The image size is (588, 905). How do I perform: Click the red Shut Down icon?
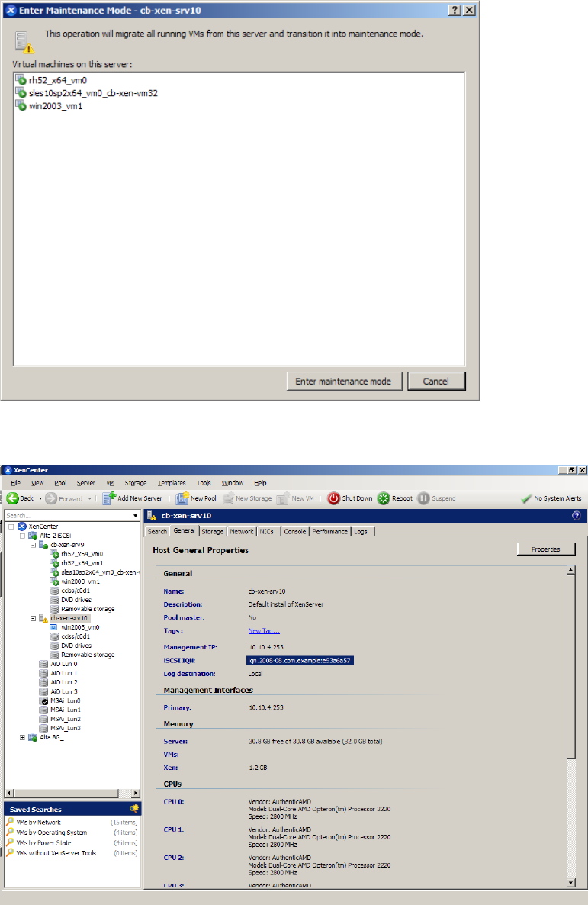pos(333,498)
